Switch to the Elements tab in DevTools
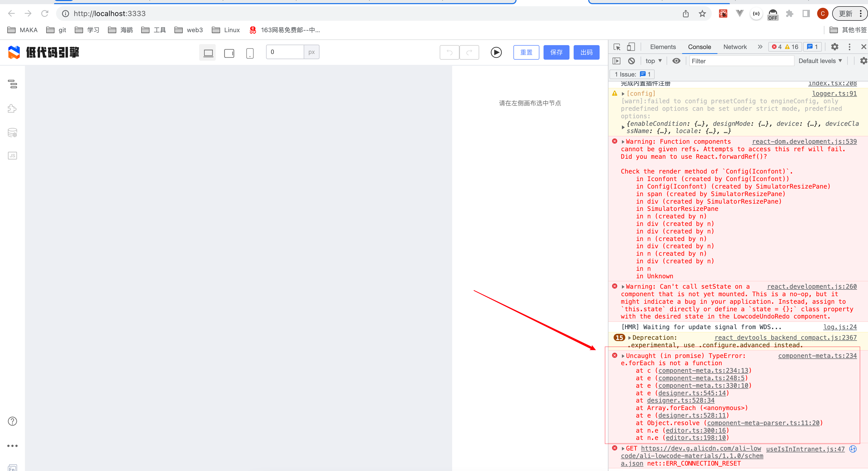Image resolution: width=868 pixels, height=471 pixels. coord(662,47)
